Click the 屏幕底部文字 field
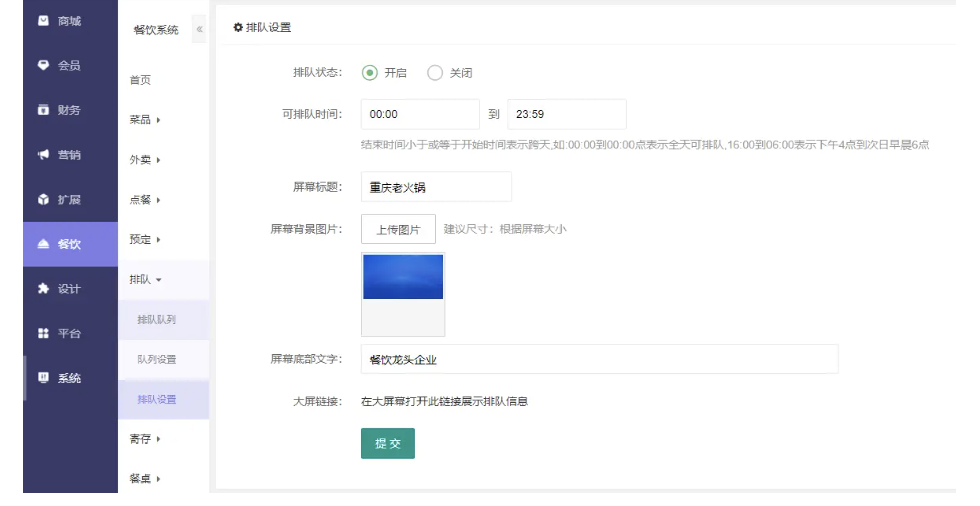Viewport: 980px width, 506px height. pos(600,359)
